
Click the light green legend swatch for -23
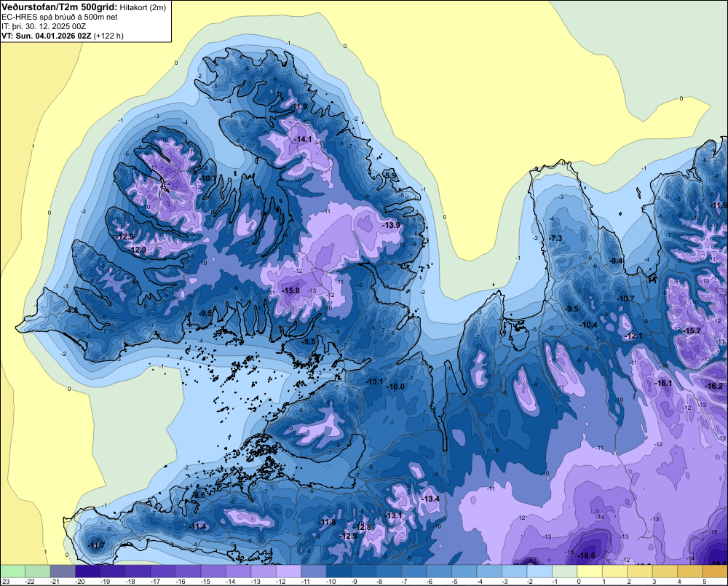coord(12,571)
